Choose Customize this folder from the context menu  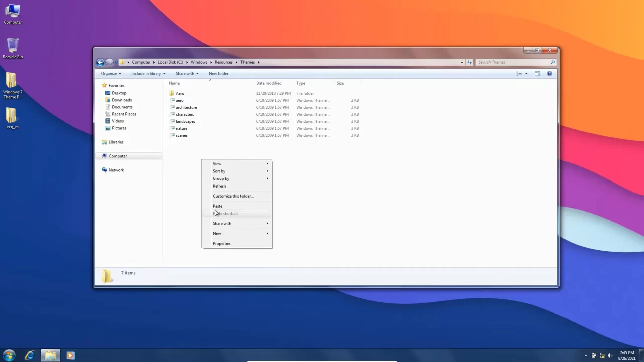(x=236, y=196)
